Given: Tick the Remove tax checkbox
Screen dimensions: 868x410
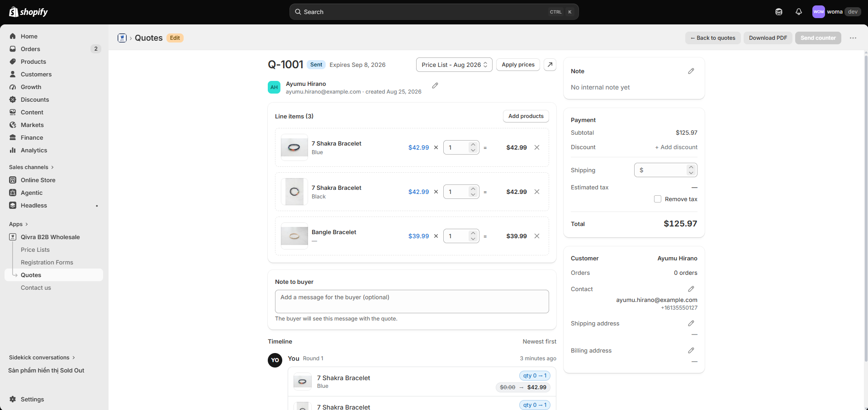Looking at the screenshot, I should (658, 199).
